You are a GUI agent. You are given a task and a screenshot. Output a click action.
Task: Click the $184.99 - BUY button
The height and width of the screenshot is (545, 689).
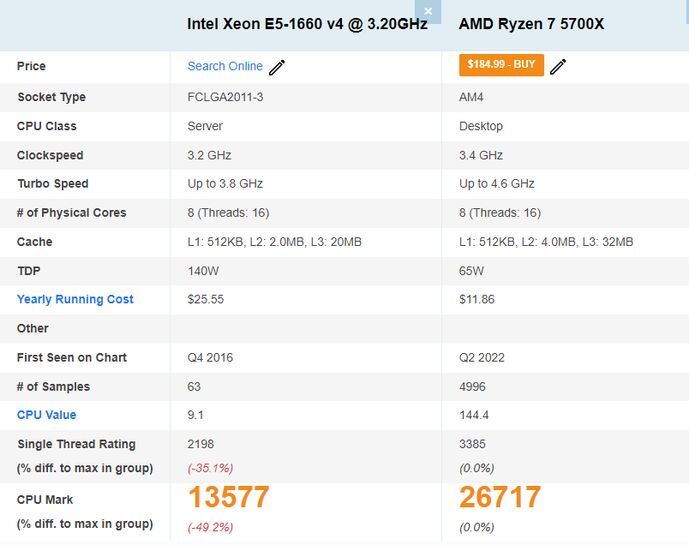[501, 65]
